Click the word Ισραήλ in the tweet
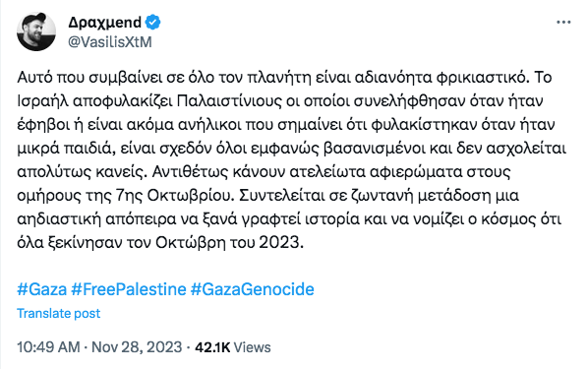The width and height of the screenshot is (588, 369). click(42, 101)
